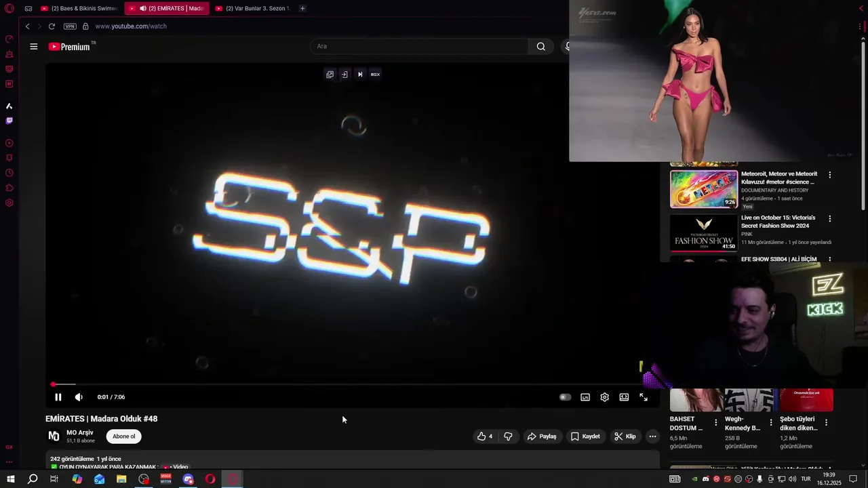Dislike the video thumbs down
Viewport: 868px width, 488px height.
[508, 436]
